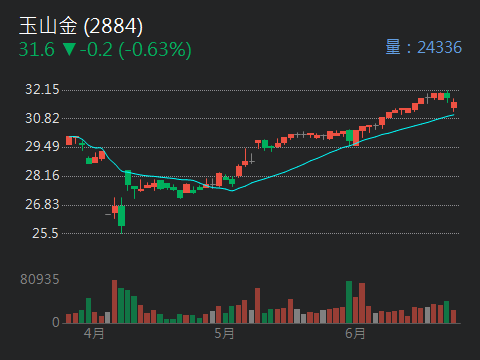Click the 32.15 price axis label
The height and width of the screenshot is (360, 480).
[42, 89]
